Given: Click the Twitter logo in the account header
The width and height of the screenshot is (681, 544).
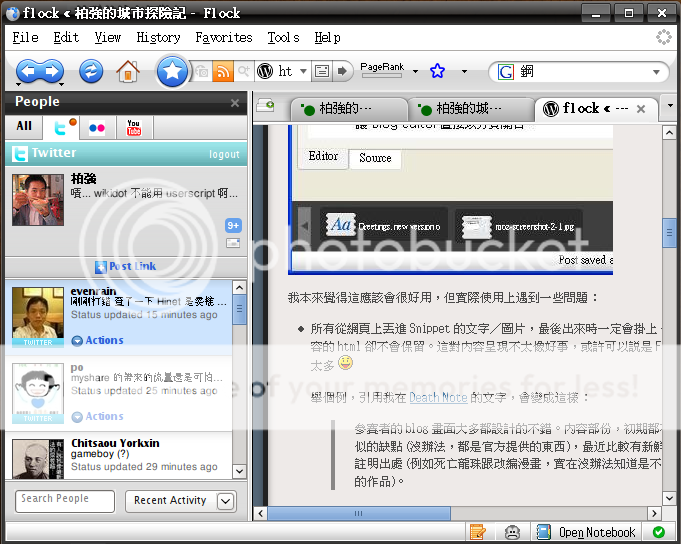Looking at the screenshot, I should pyautogui.click(x=20, y=154).
